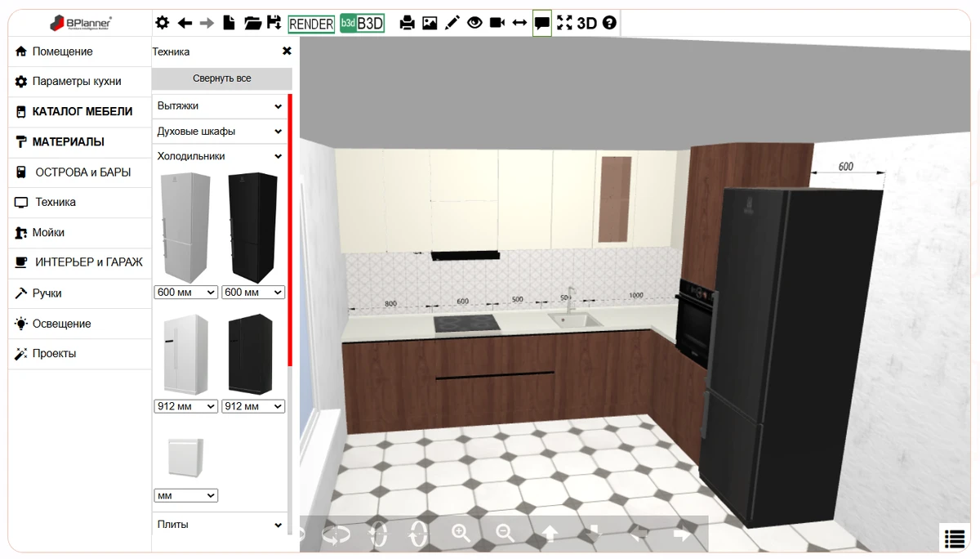Open the list menu icon in viewport corner
The width and height of the screenshot is (980, 559).
coord(955,539)
